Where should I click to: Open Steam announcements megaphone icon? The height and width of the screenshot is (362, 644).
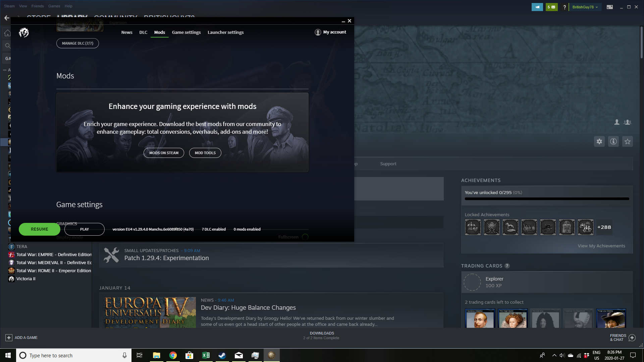[x=537, y=7]
